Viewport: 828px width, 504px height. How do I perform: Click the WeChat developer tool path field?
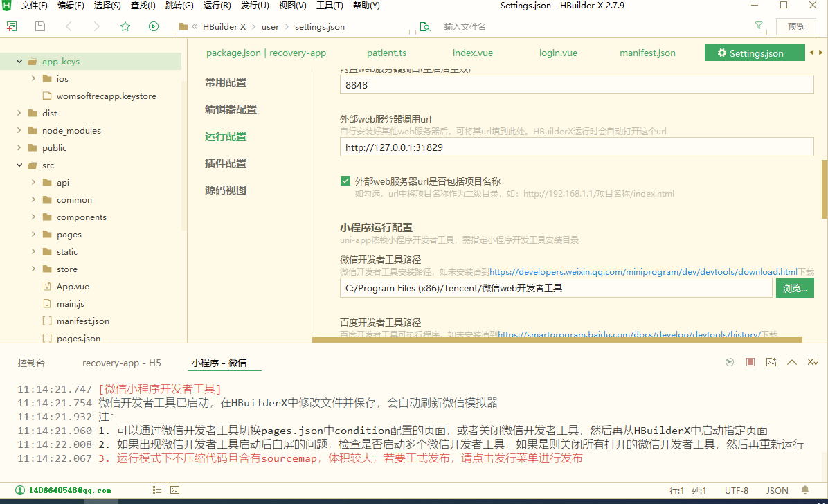point(556,288)
